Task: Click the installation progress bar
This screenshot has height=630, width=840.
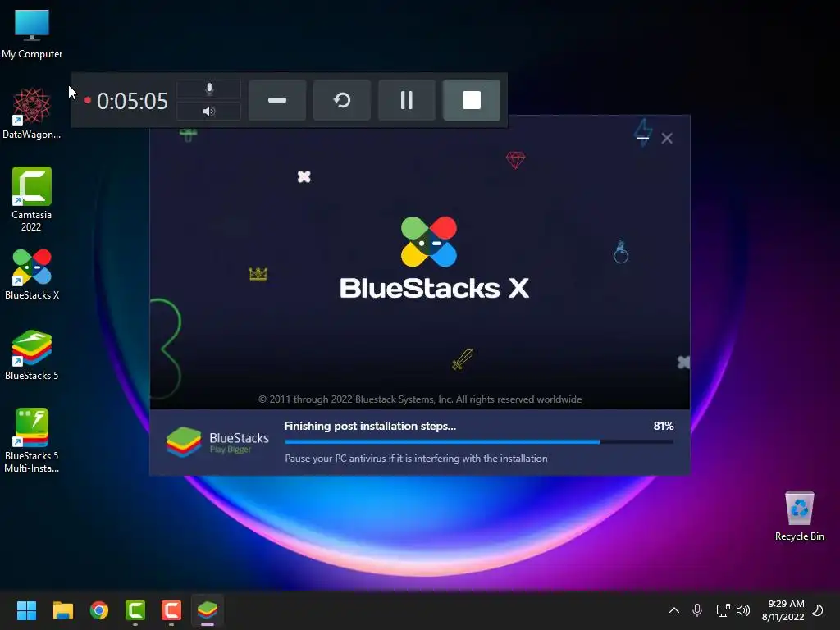Action: click(x=479, y=442)
